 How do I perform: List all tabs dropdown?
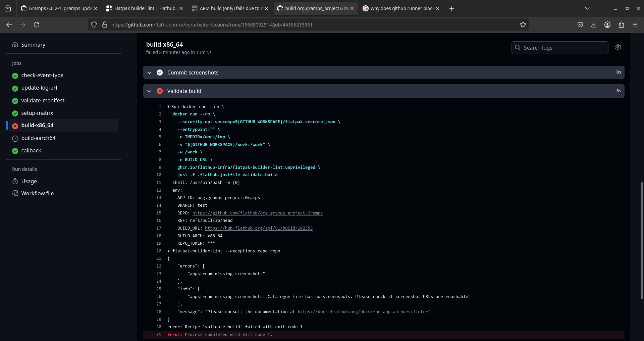pos(587,8)
